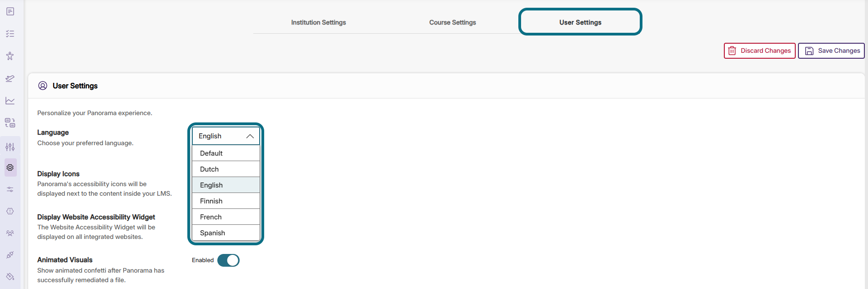Choose French from the language list
The image size is (868, 289).
pos(226,217)
